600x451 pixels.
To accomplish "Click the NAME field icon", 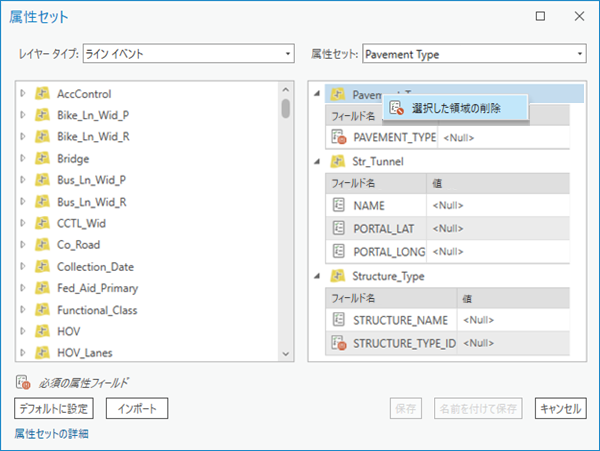I will pos(339,205).
